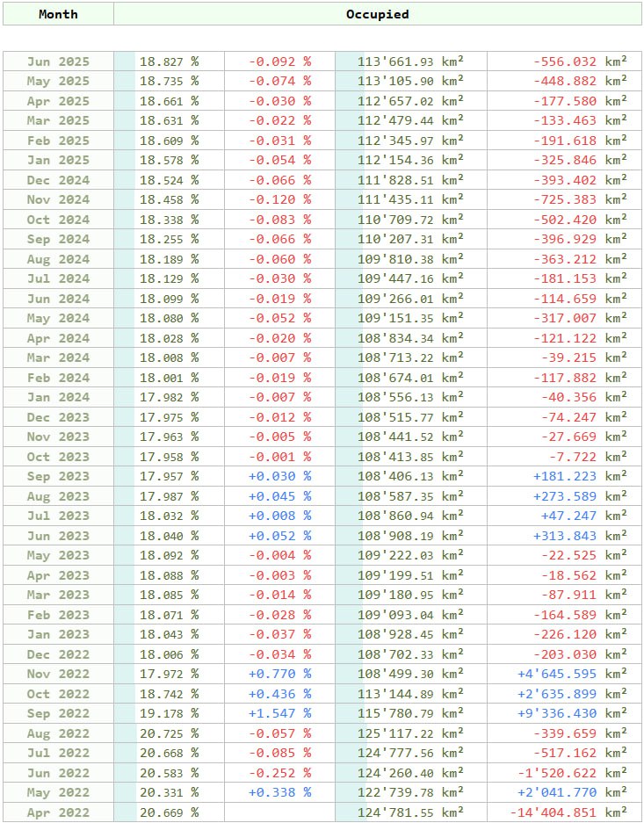Click the -1'520.622 km² change value
This screenshot has height=823, width=644.
pos(572,773)
